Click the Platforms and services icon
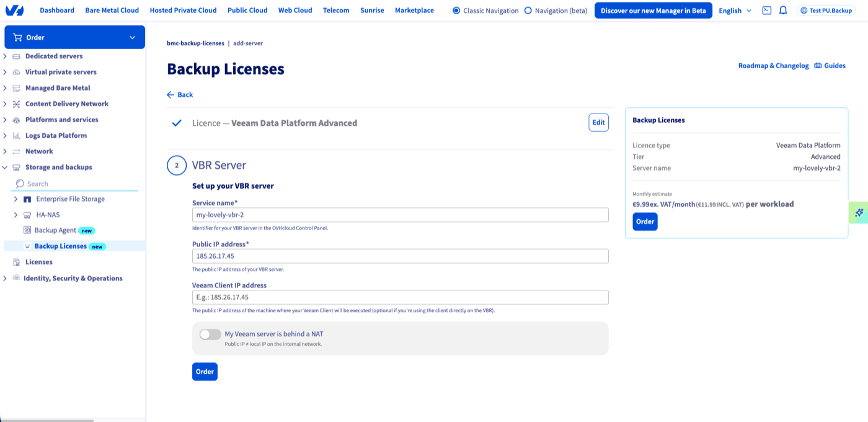Viewport: 868px width, 422px height. pyautogui.click(x=16, y=120)
